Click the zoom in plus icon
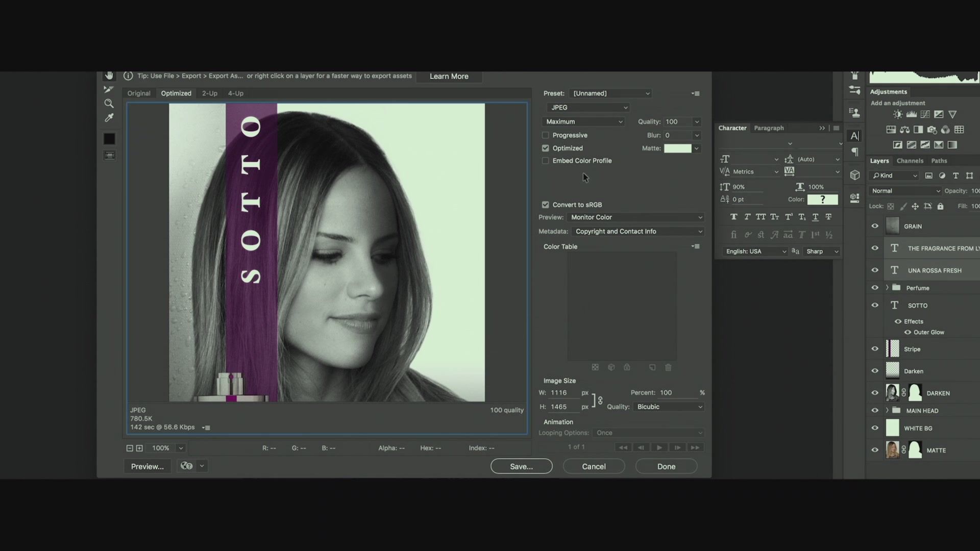 [x=139, y=448]
